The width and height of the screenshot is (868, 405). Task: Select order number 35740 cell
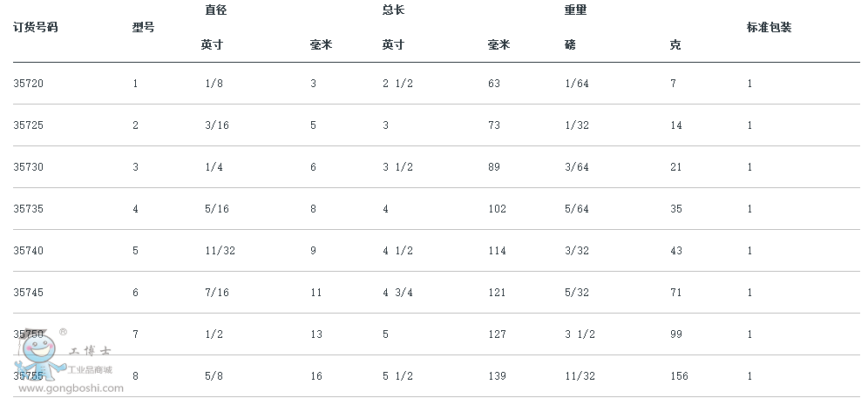tap(29, 251)
